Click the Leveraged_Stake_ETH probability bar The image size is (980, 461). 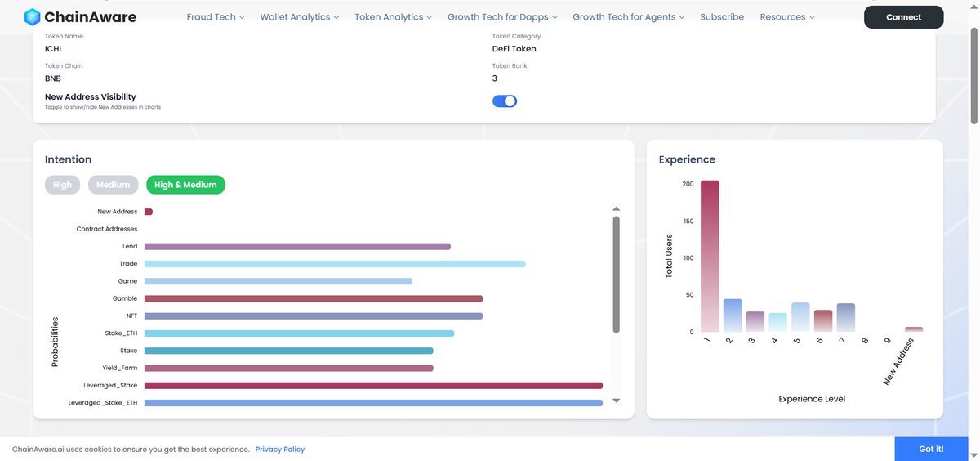[x=373, y=403]
